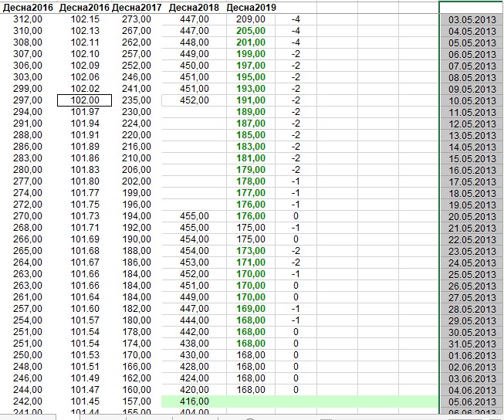Select the date cell 10.05.2013
The width and height of the screenshot is (504, 420).
(x=472, y=100)
